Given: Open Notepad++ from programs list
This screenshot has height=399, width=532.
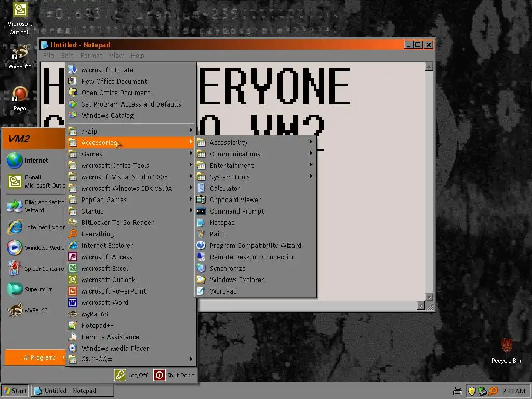Looking at the screenshot, I should [131, 325].
